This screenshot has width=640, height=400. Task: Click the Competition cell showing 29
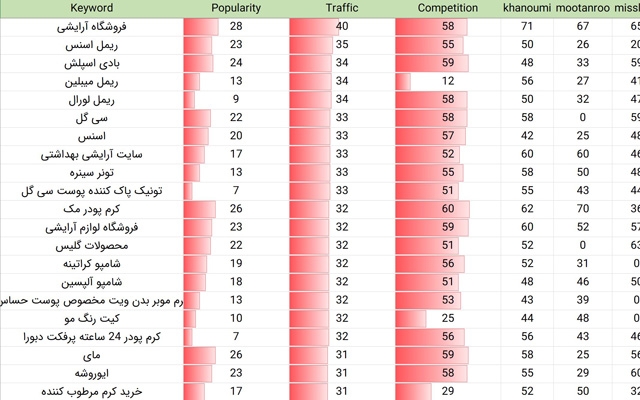click(447, 391)
